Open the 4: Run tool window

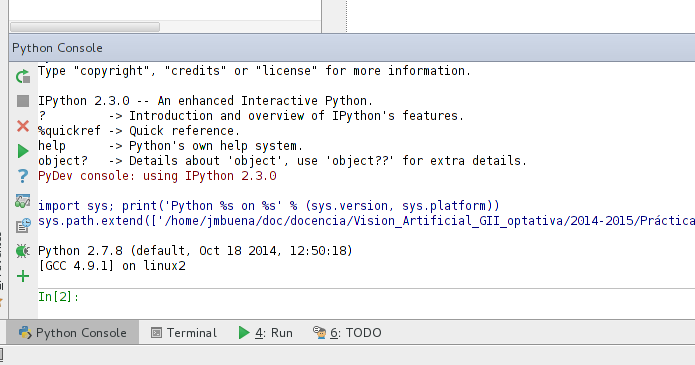[266, 333]
